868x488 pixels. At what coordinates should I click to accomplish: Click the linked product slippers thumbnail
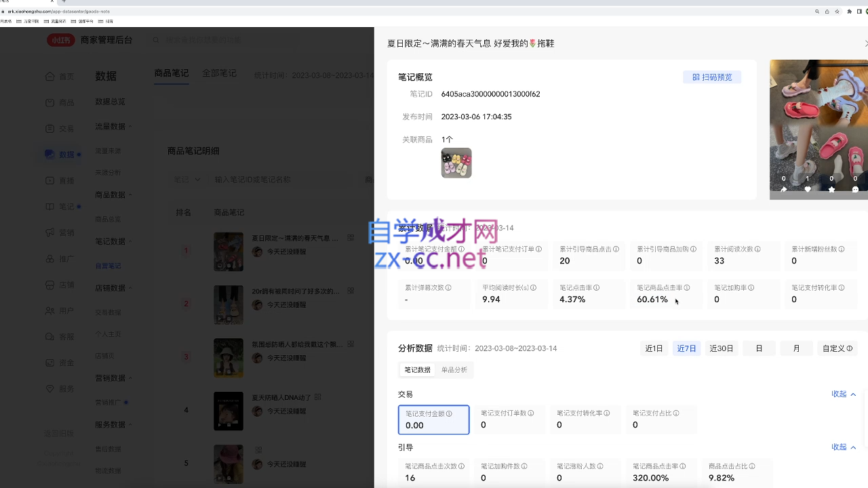[x=456, y=163]
